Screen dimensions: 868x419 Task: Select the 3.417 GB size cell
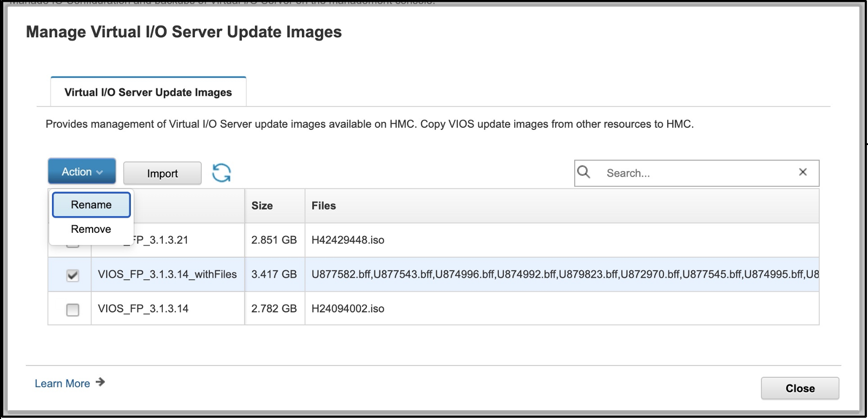pos(274,274)
